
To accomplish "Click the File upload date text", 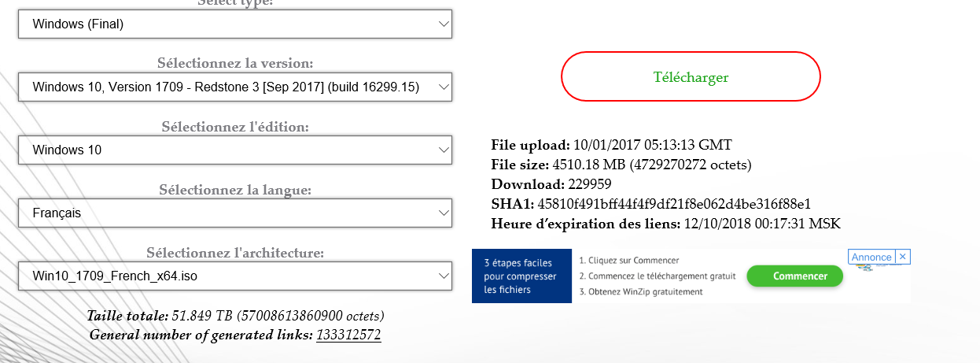I will pos(611,145).
